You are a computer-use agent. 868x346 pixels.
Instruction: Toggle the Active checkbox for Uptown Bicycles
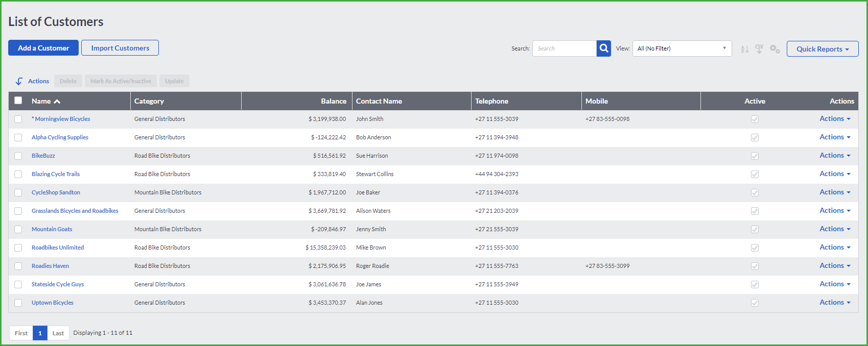click(x=755, y=303)
